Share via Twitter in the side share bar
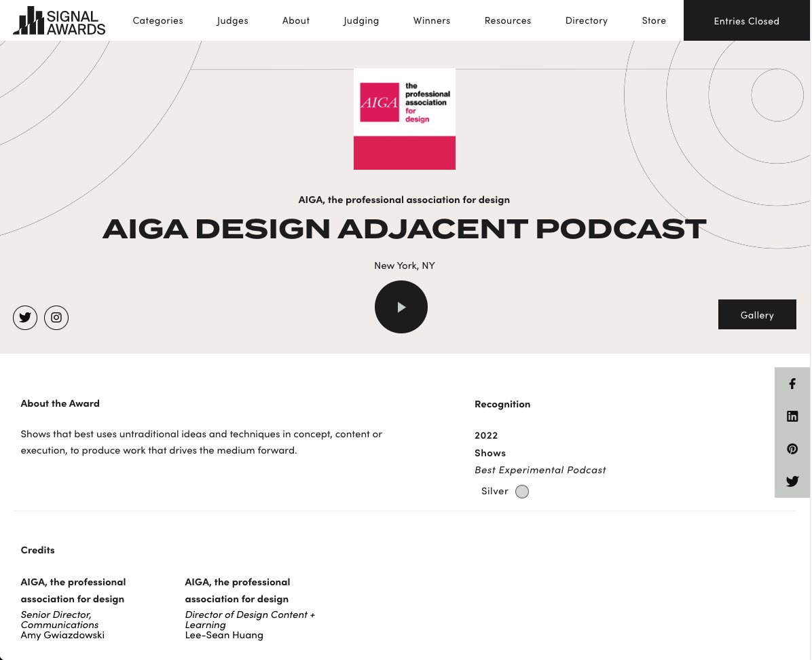Screen dimensions: 812x660 point(792,481)
